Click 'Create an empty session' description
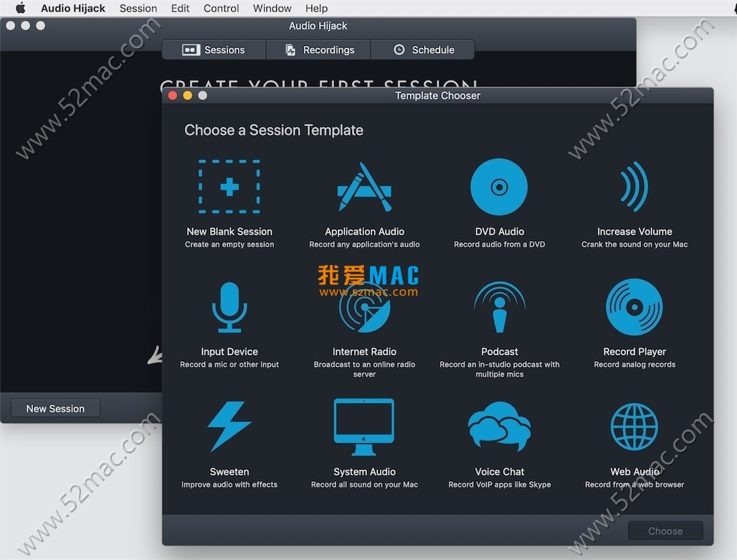Image resolution: width=737 pixels, height=560 pixels. [x=230, y=245]
